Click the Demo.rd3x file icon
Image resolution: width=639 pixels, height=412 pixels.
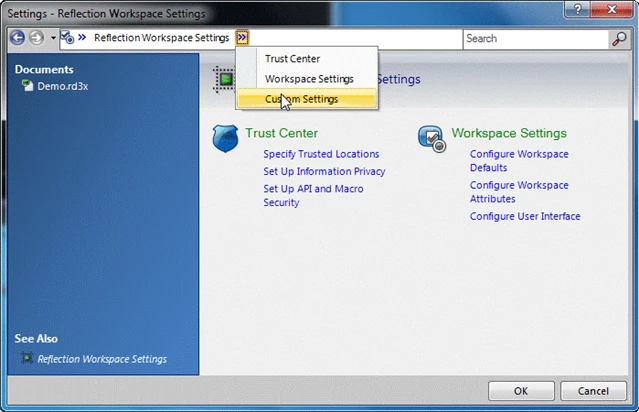(x=27, y=86)
